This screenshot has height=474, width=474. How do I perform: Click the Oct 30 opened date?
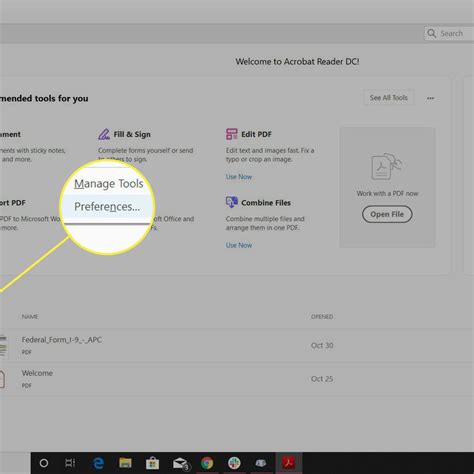coord(322,345)
